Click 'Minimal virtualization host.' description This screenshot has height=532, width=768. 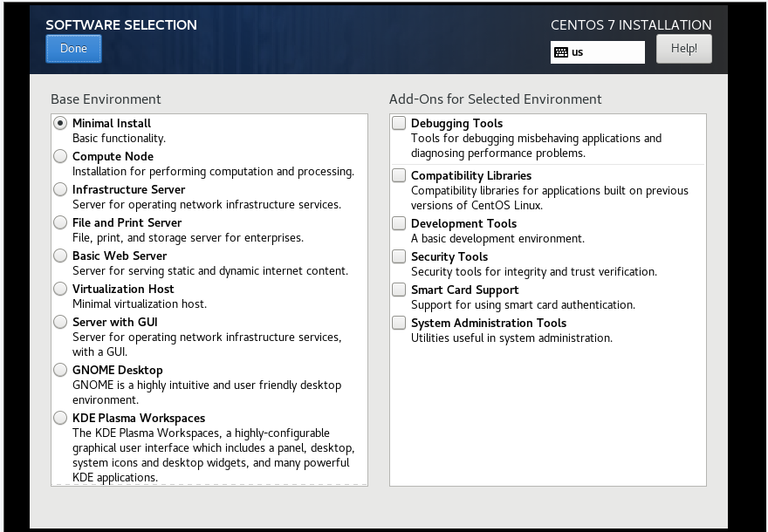point(140,304)
